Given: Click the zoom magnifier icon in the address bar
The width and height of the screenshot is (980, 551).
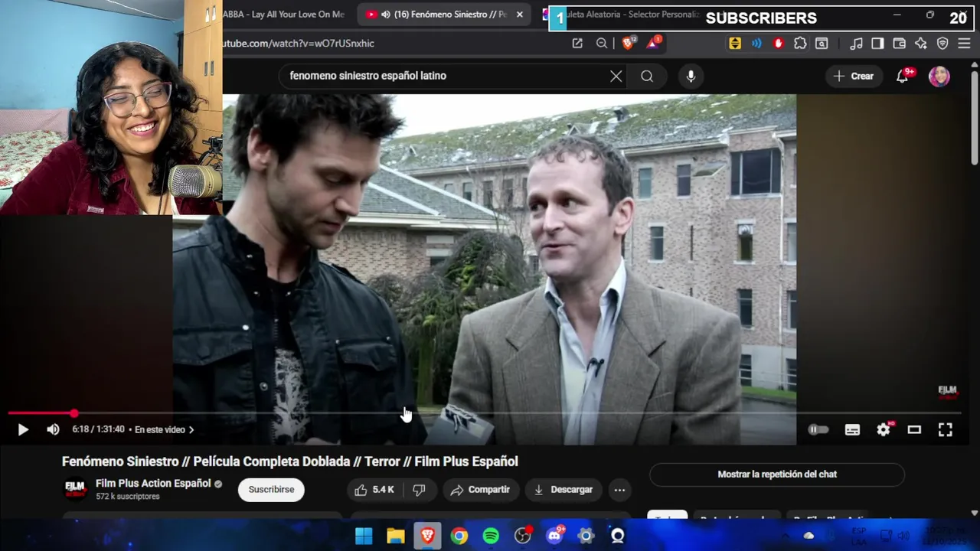Looking at the screenshot, I should pos(602,44).
